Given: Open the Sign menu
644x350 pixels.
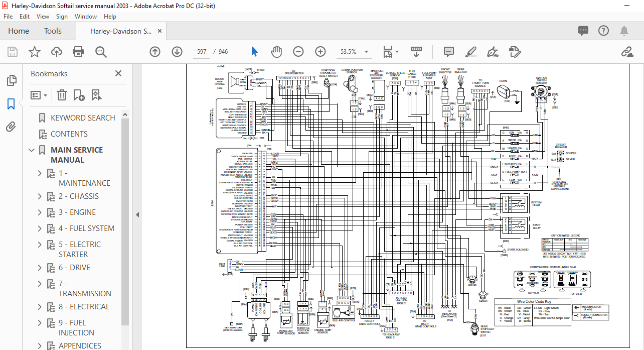Looking at the screenshot, I should [62, 17].
